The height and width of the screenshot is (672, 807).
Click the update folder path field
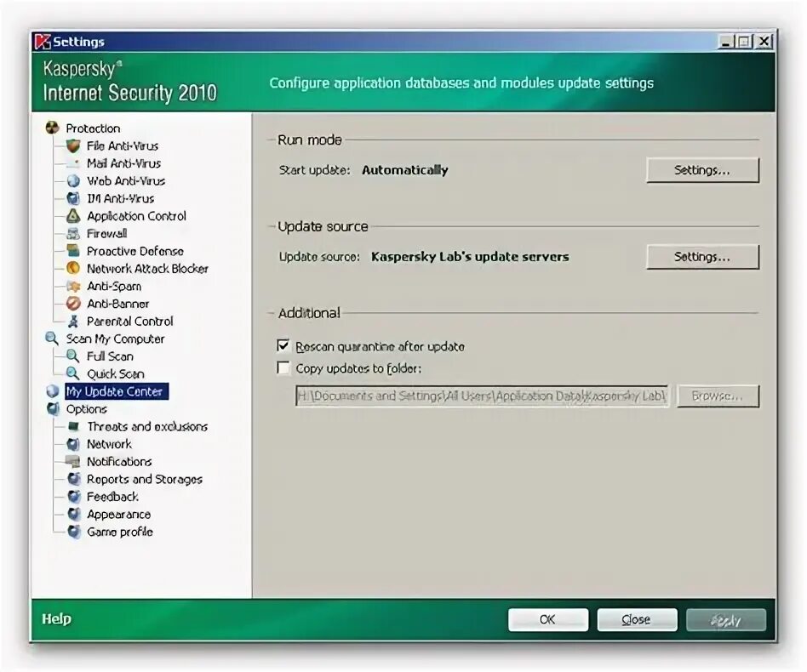pos(483,396)
